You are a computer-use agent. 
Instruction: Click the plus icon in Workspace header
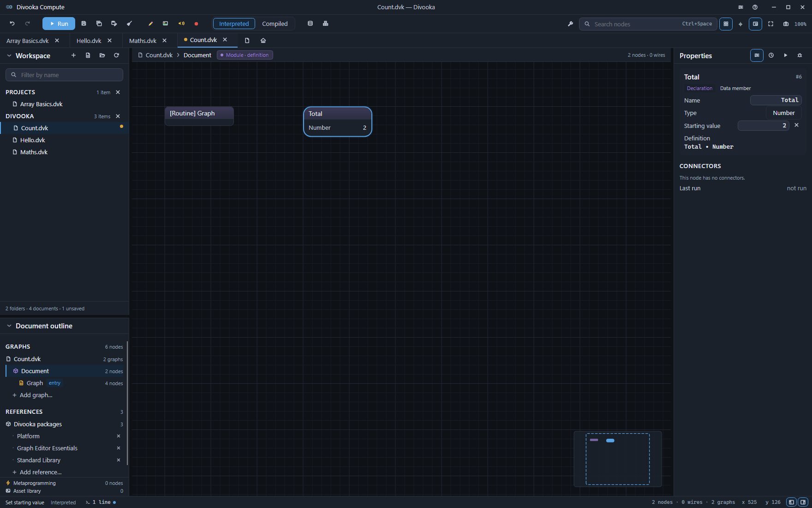coord(73,55)
